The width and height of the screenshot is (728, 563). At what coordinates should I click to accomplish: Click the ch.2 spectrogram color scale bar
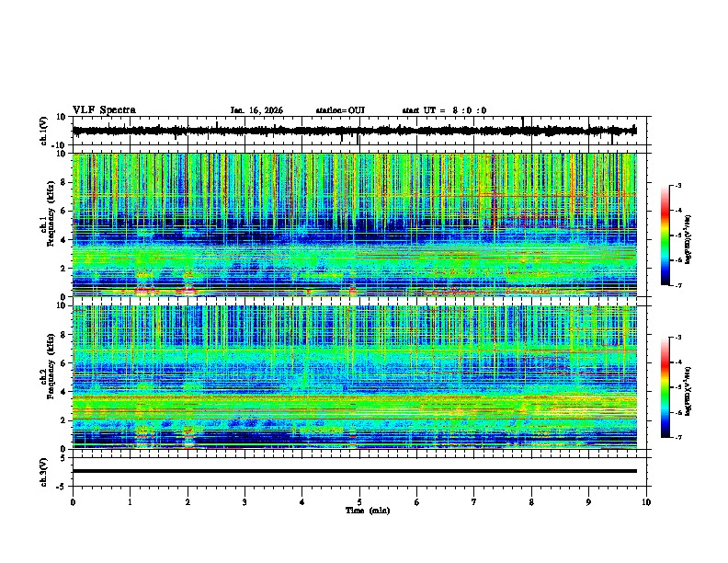(665, 387)
